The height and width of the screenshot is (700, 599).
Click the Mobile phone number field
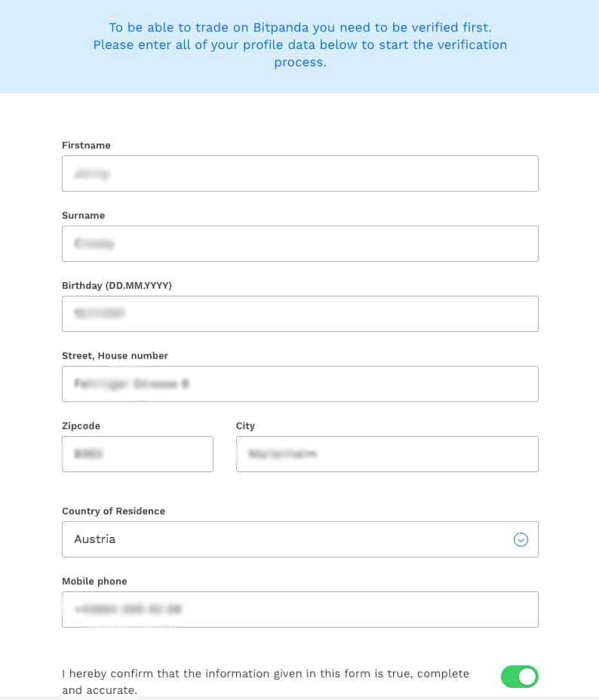[300, 609]
